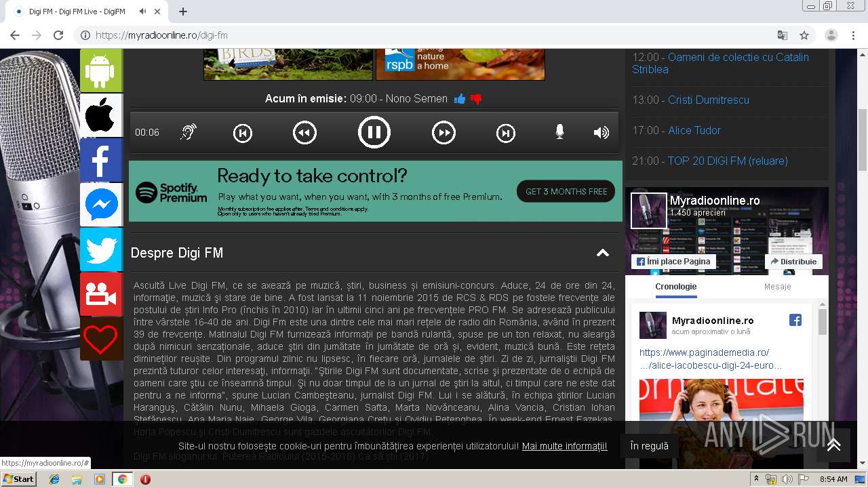Click the system clock in taskbar
This screenshot has height=488, width=868.
click(x=833, y=479)
